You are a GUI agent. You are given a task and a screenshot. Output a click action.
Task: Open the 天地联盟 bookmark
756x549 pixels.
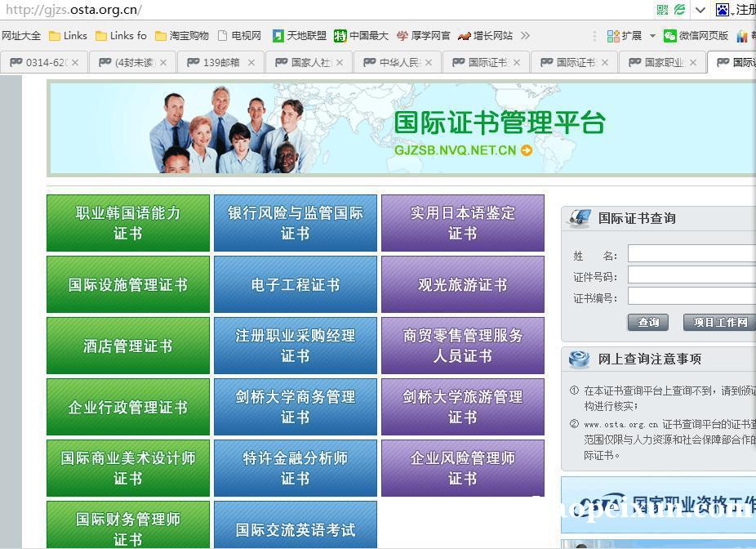(x=299, y=36)
